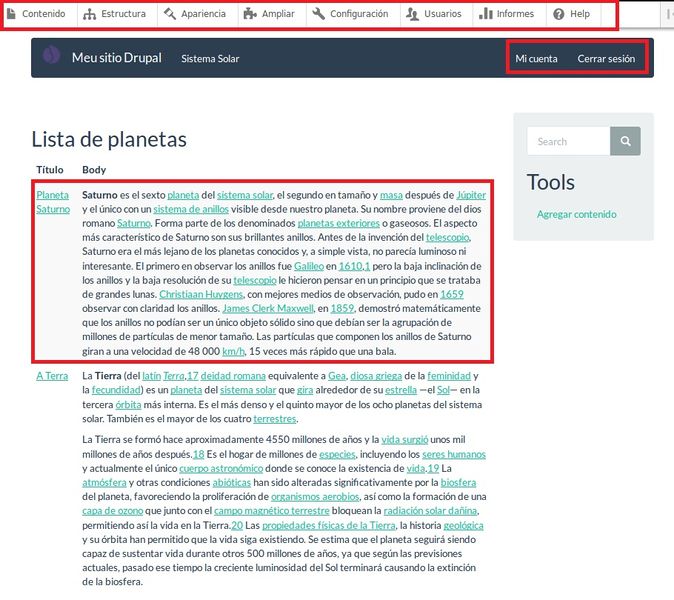
Task: Follow the diosa griega link
Action: [376, 376]
